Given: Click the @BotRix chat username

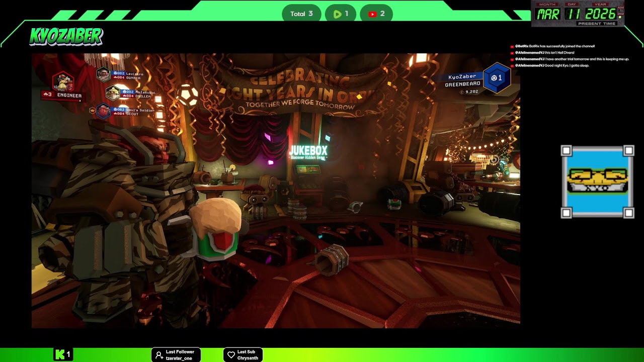Looking at the screenshot, I should [522, 46].
